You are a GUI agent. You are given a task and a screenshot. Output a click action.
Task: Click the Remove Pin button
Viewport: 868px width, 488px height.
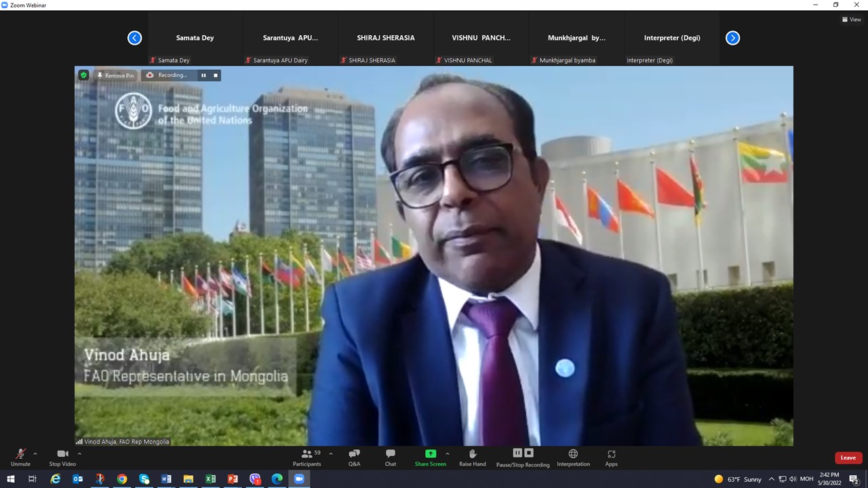[115, 75]
